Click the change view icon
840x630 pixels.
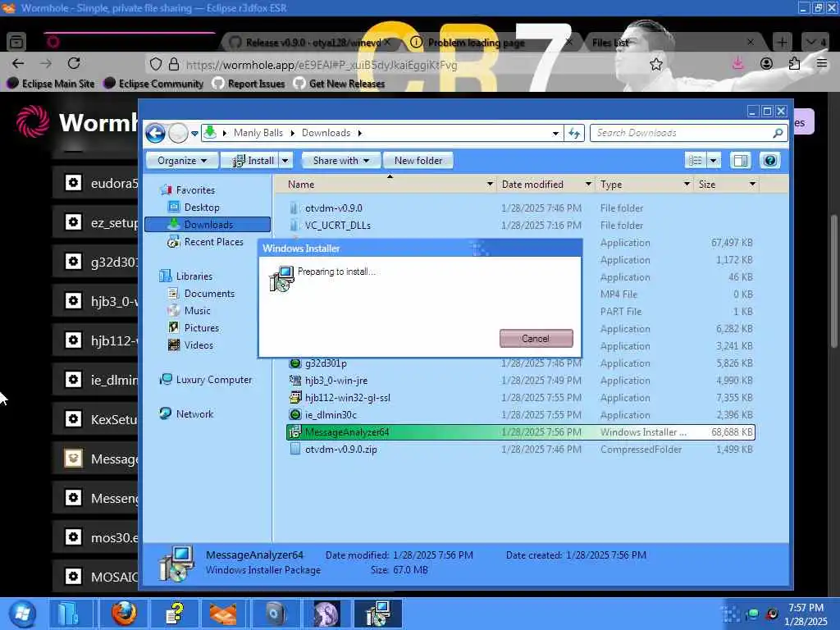pyautogui.click(x=696, y=161)
